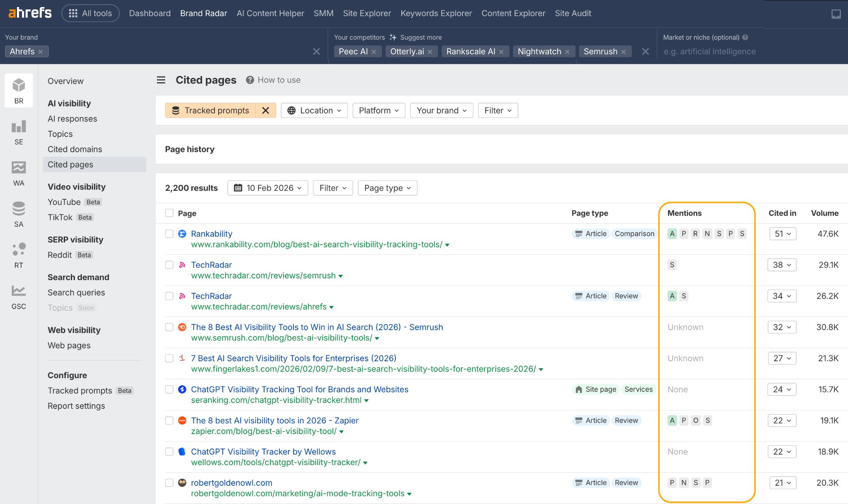The height and width of the screenshot is (504, 848).
Task: Open the GSC sidebar panel icon
Action: tap(18, 295)
